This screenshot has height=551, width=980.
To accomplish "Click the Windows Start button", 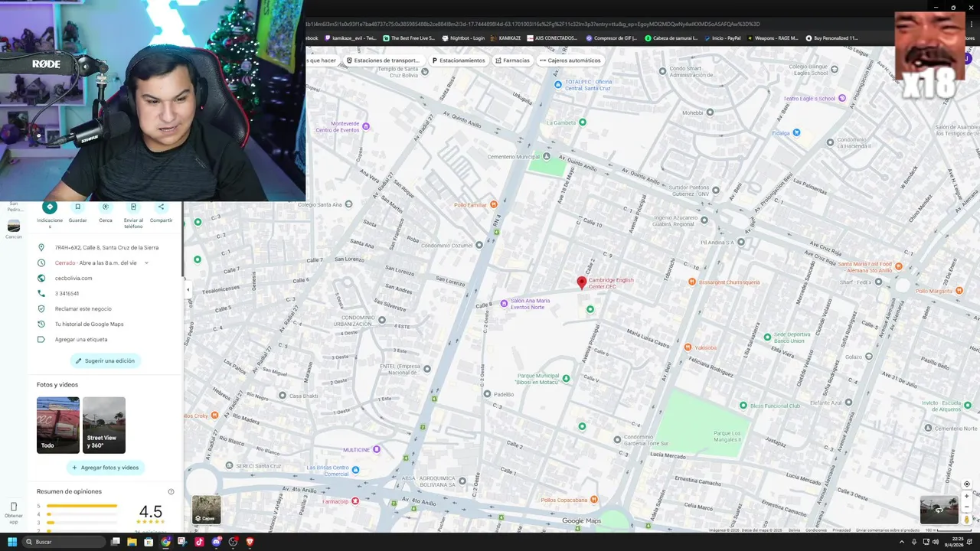I will (11, 542).
